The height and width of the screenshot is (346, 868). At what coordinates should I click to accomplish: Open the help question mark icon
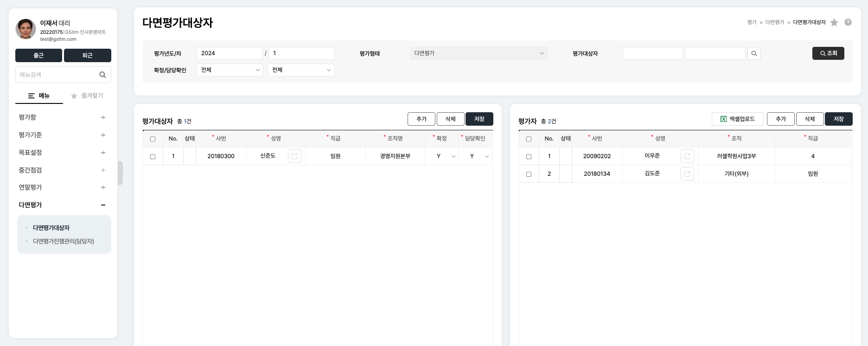pos(848,22)
